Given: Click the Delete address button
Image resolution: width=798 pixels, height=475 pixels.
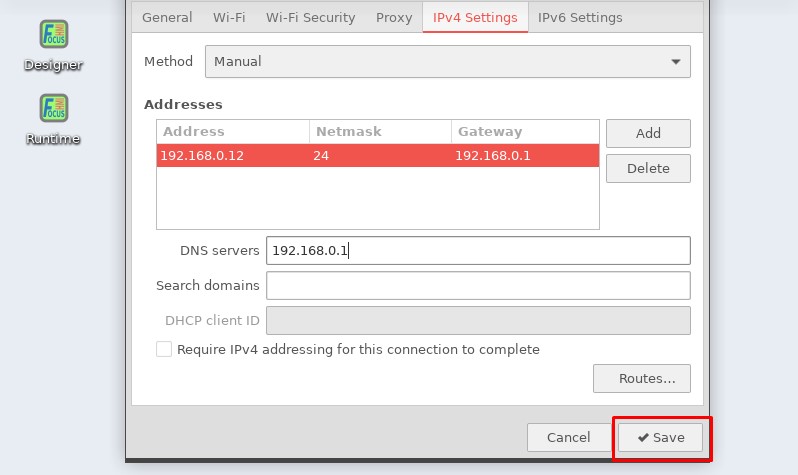Looking at the screenshot, I should click(648, 168).
